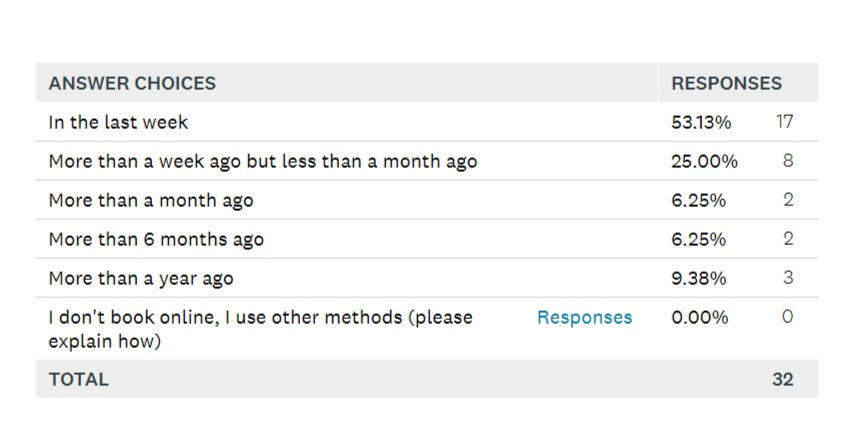Click 'More than a week ago' answer
Image resolution: width=855 pixels, height=431 pixels.
[x=262, y=161]
